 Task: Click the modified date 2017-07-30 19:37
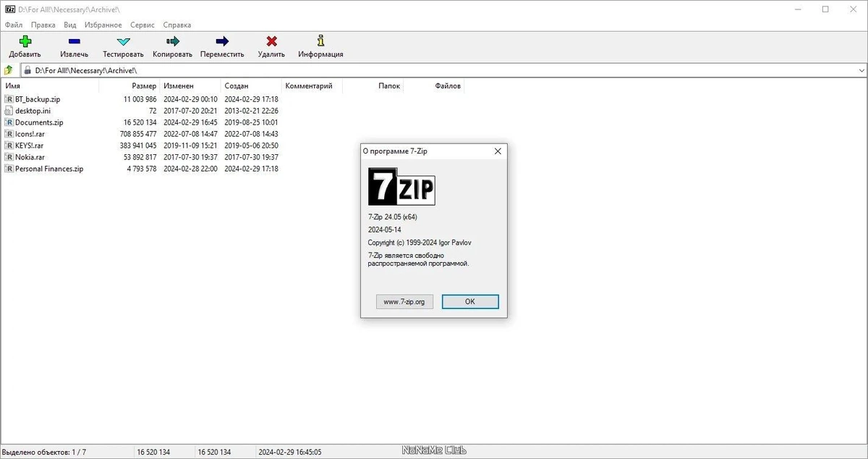(190, 157)
